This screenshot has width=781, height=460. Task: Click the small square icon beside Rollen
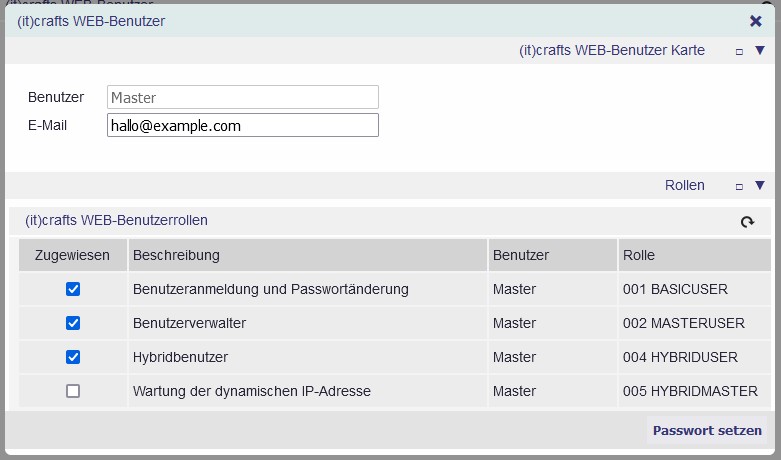[x=739, y=187]
